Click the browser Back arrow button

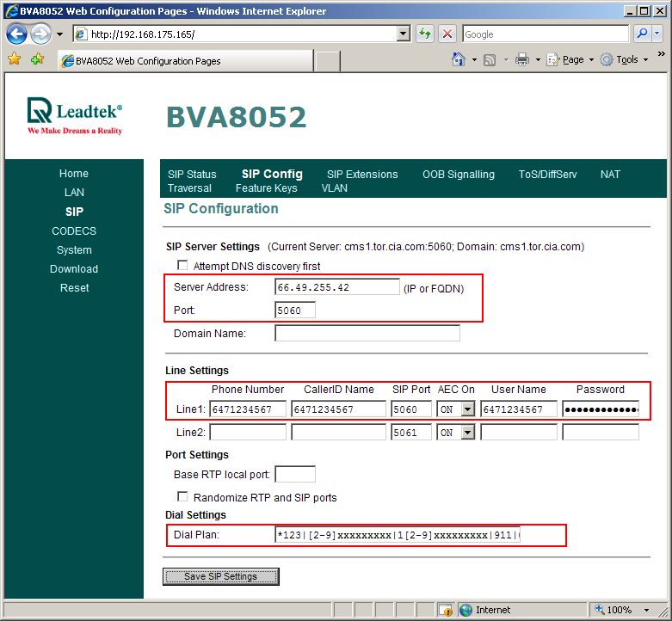pos(16,34)
